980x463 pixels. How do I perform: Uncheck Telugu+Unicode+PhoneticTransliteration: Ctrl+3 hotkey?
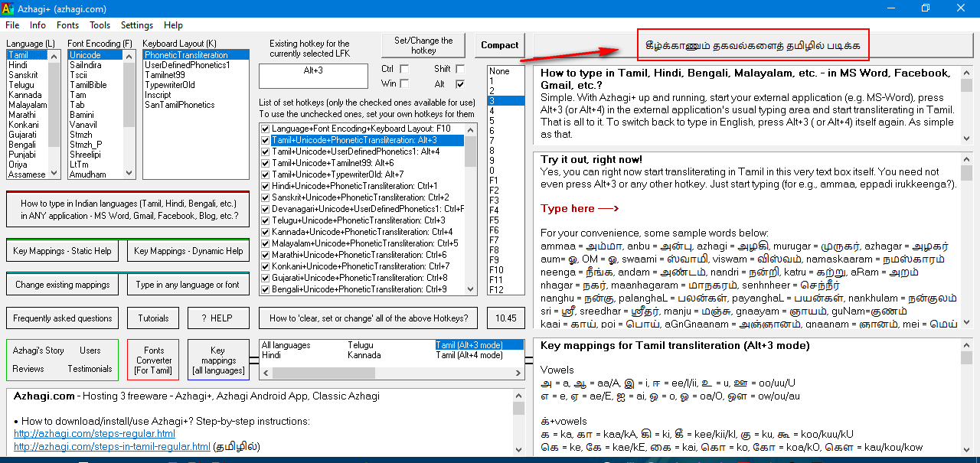point(265,220)
